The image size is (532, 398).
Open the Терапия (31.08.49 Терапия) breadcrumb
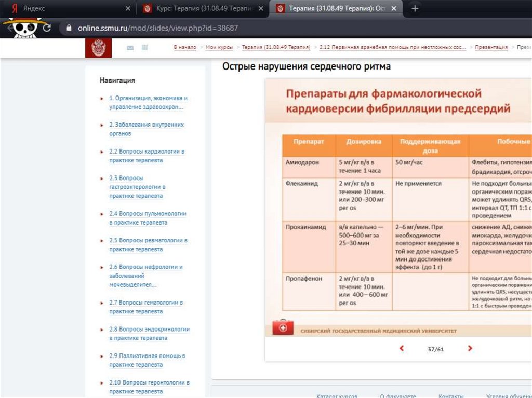point(276,47)
